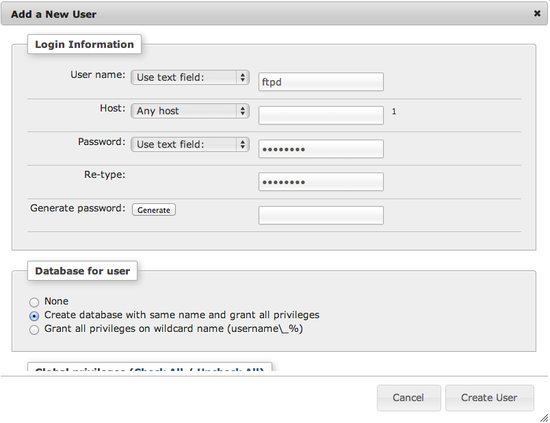Select Grant all privileges on wildcard name
The image size is (550, 423).
click(34, 330)
